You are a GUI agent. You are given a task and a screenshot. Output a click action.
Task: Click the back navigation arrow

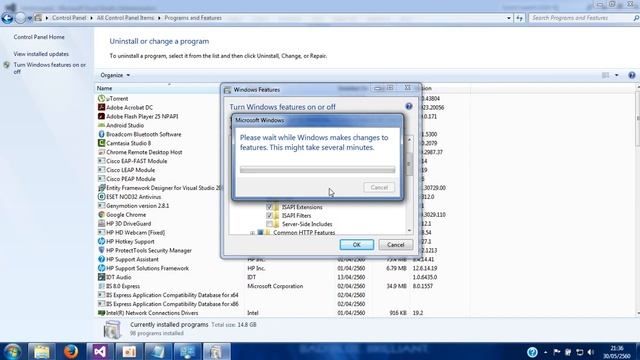pos(7,18)
